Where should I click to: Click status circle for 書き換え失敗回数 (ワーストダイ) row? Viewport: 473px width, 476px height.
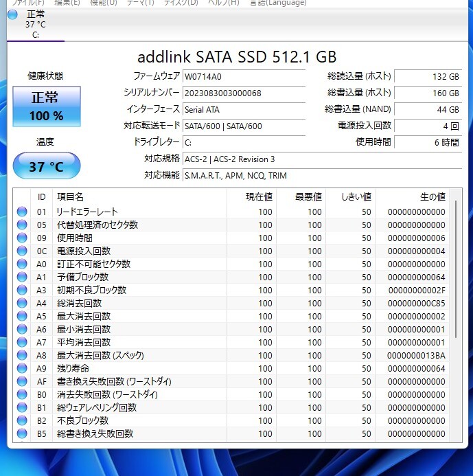pos(22,381)
